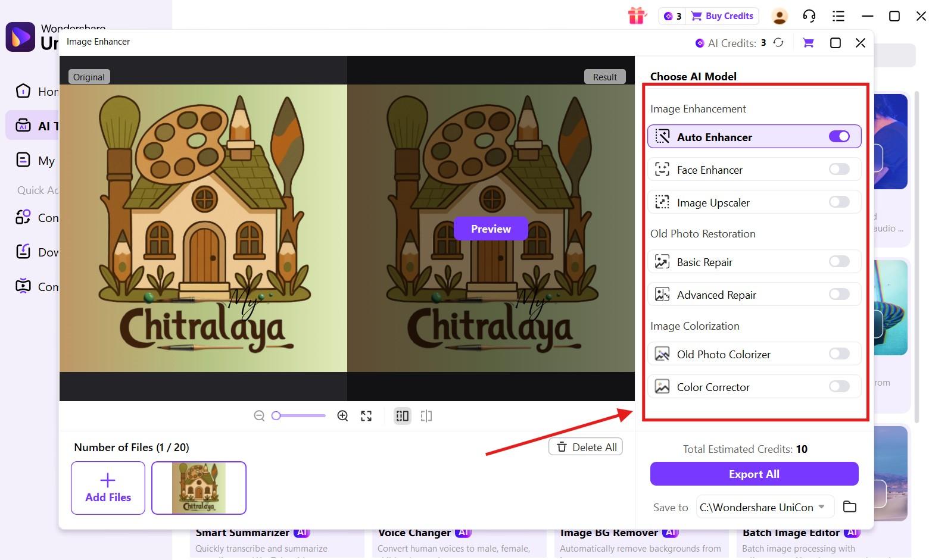The width and height of the screenshot is (929, 560).
Task: Click the Batch Image Editor tool card title
Action: click(791, 533)
